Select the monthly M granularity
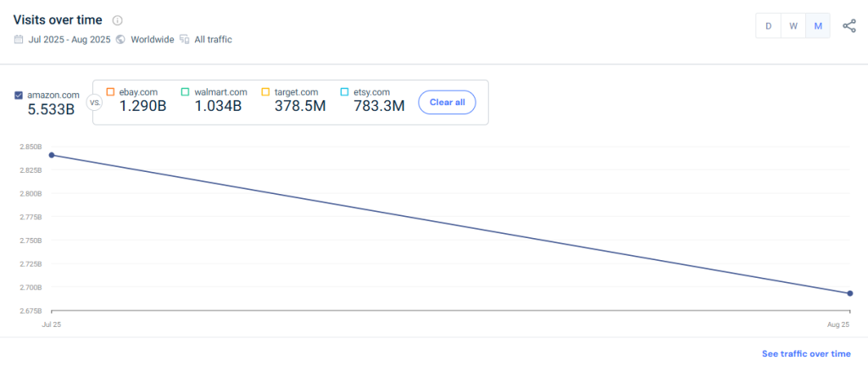This screenshot has height=366, width=868. point(818,26)
